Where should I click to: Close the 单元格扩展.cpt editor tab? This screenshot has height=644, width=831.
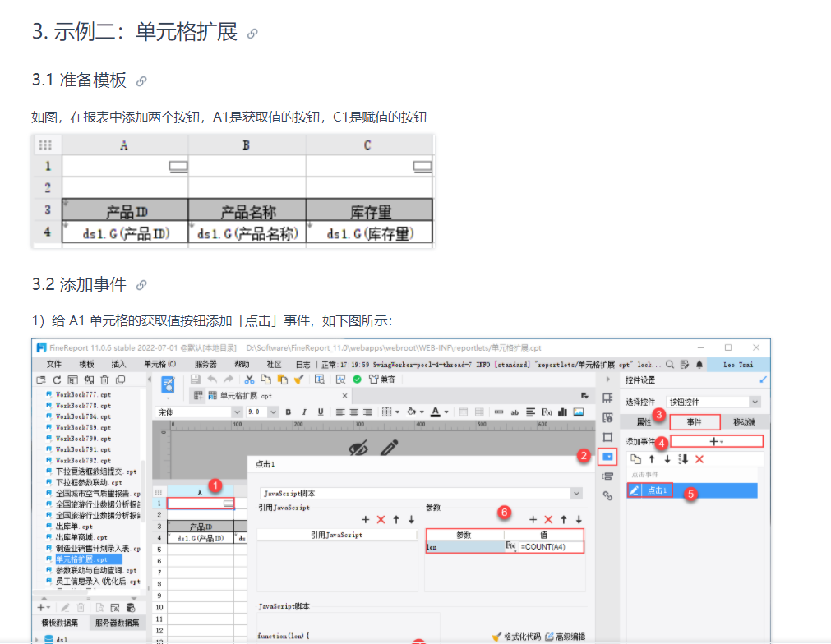tap(344, 396)
